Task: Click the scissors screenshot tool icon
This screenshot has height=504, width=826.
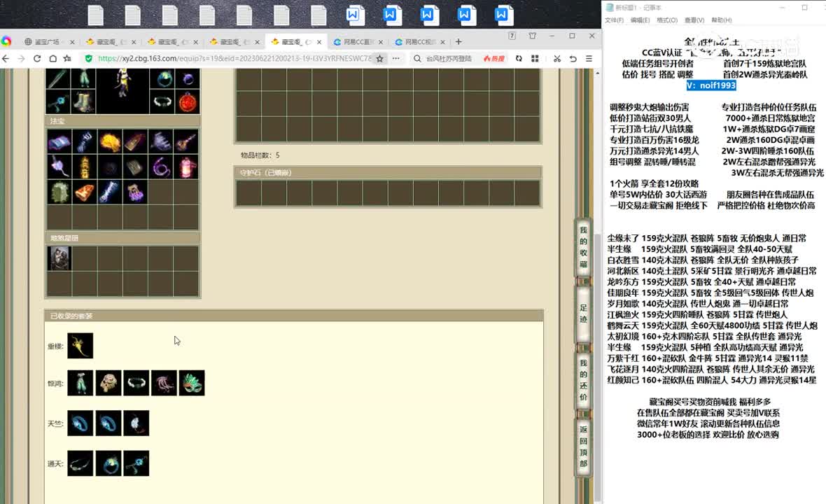Action: click(x=556, y=59)
